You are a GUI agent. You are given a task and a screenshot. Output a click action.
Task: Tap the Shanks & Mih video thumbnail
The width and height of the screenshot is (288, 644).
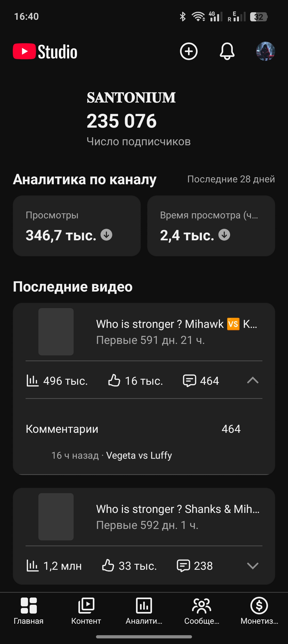(56, 517)
